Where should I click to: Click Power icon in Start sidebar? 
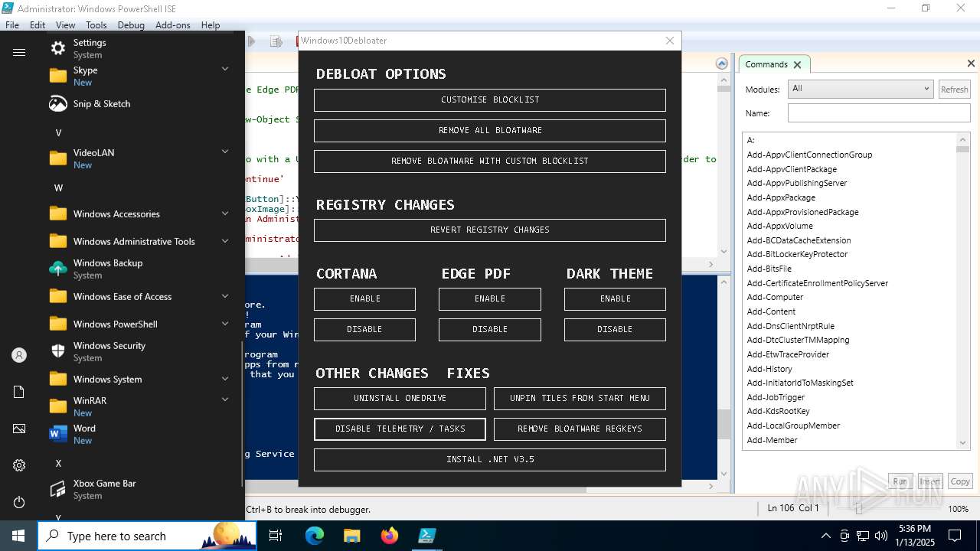point(19,502)
